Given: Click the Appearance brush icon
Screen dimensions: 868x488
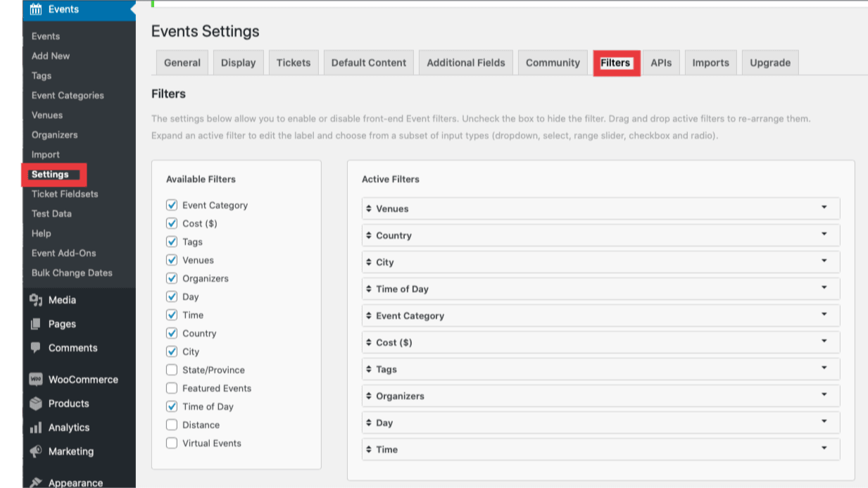Looking at the screenshot, I should click(x=36, y=482).
